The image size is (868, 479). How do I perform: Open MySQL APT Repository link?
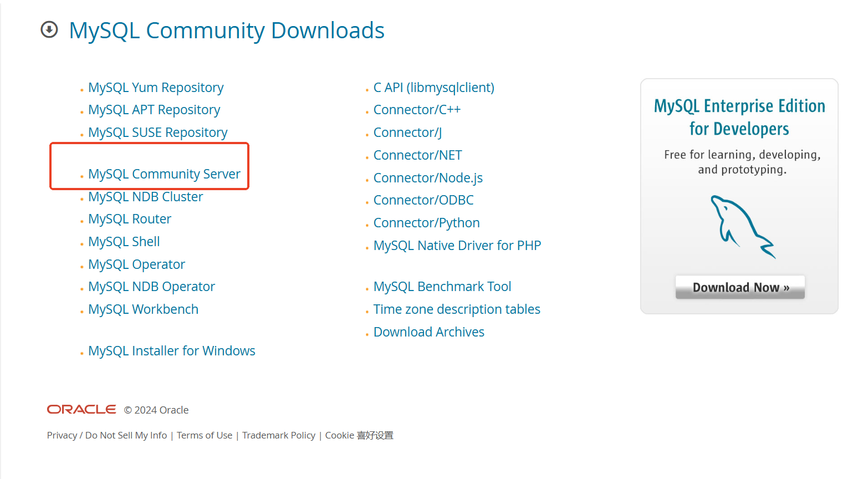coord(154,110)
